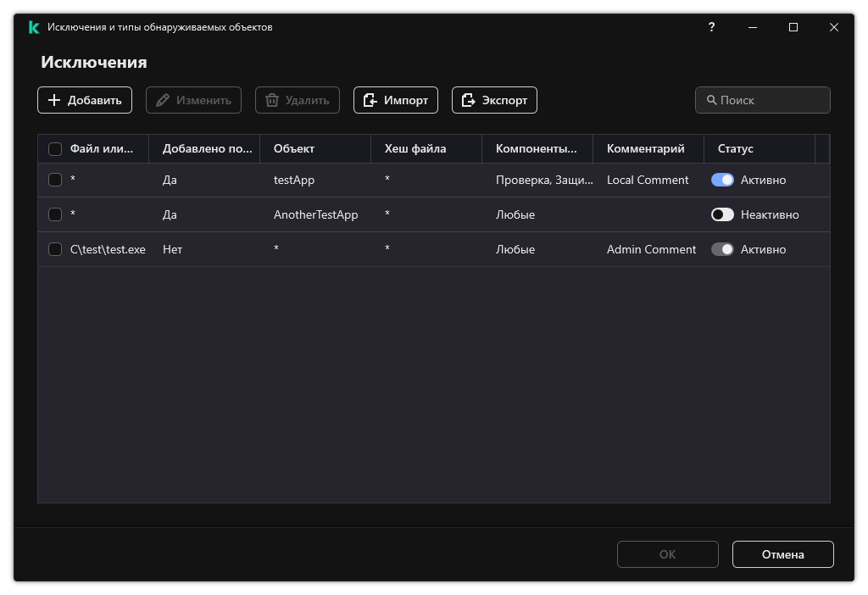Open help via the question mark icon

[x=711, y=27]
